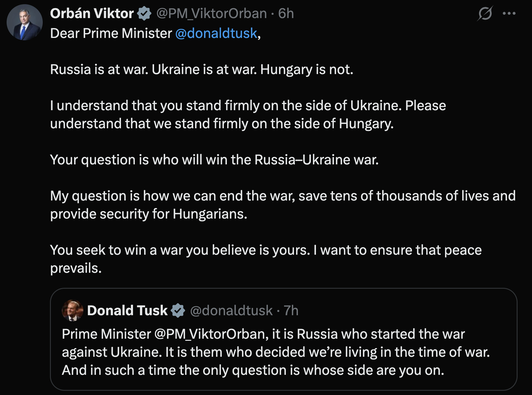Click the line "Hungary is not."
532x395 pixels.
306,70
